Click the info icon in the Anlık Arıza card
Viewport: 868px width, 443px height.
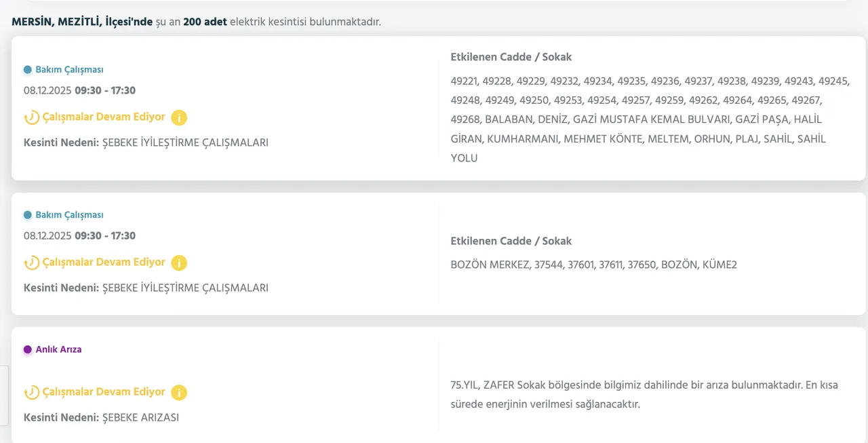pos(179,392)
